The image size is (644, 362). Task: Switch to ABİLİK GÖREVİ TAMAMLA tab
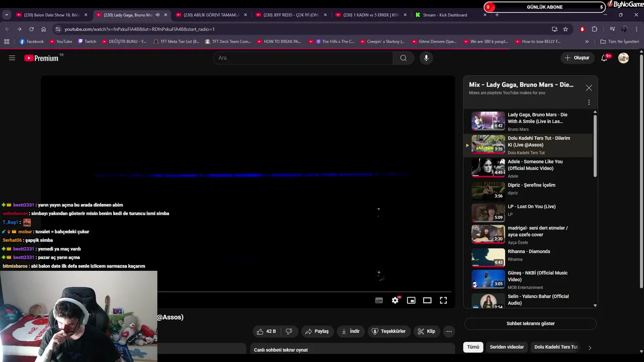(x=211, y=15)
